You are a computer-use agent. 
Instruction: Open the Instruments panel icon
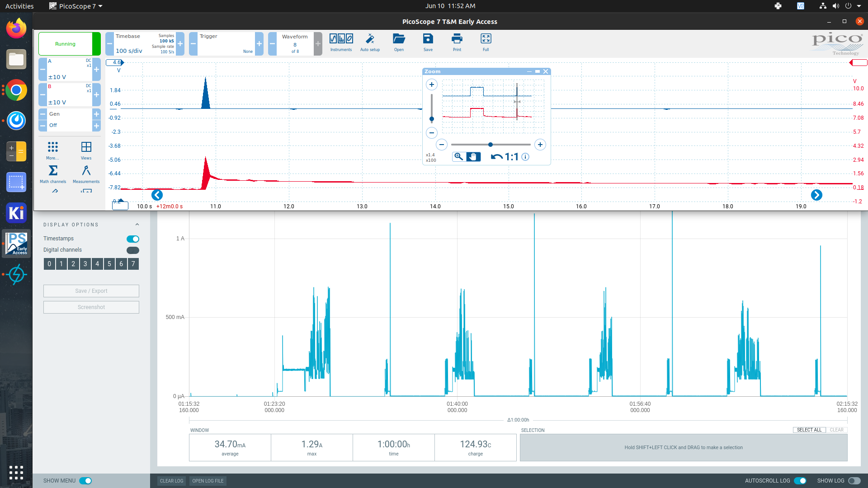point(341,43)
